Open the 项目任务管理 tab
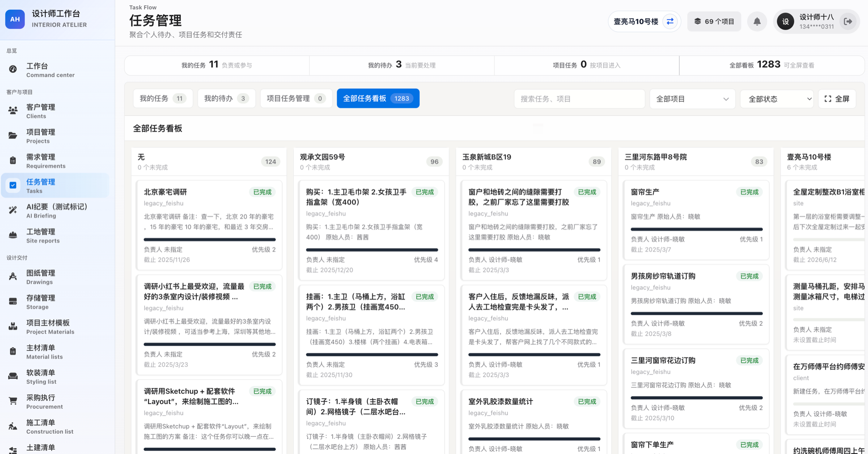Image resolution: width=868 pixels, height=454 pixels. [x=296, y=98]
